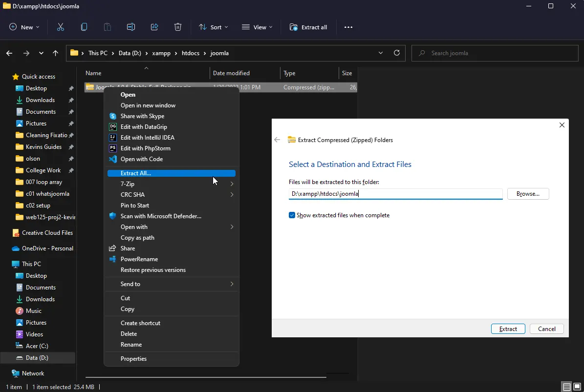Collapse the Quick access section
The image size is (584, 392).
[6, 77]
